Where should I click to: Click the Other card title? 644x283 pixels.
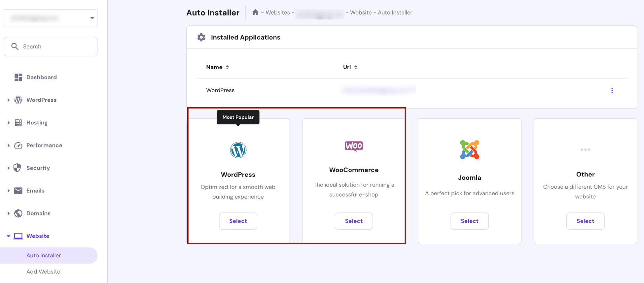(585, 174)
